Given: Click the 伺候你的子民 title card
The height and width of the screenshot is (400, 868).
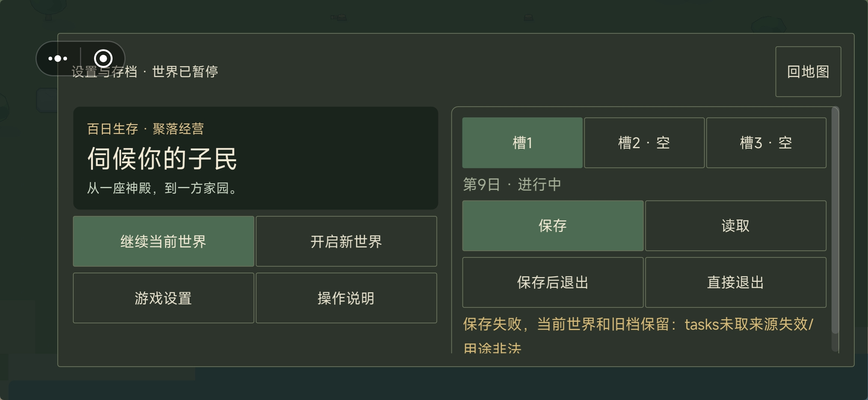Looking at the screenshot, I should [256, 158].
